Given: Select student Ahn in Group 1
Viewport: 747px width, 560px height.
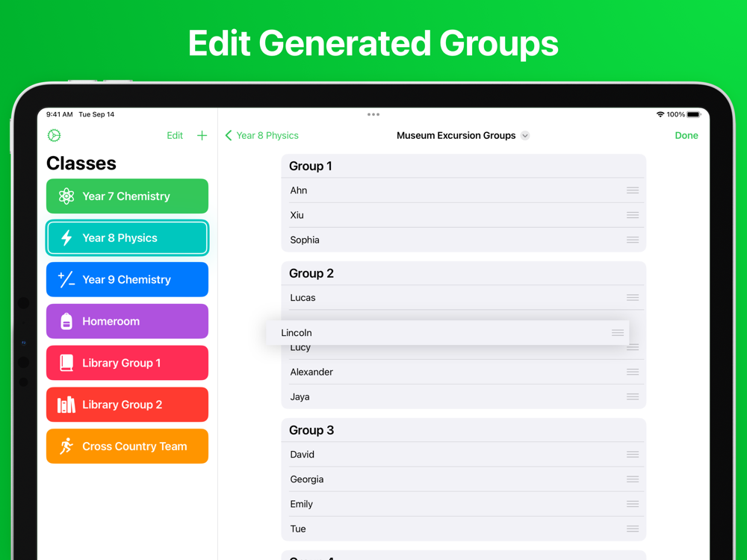Looking at the screenshot, I should [x=464, y=190].
